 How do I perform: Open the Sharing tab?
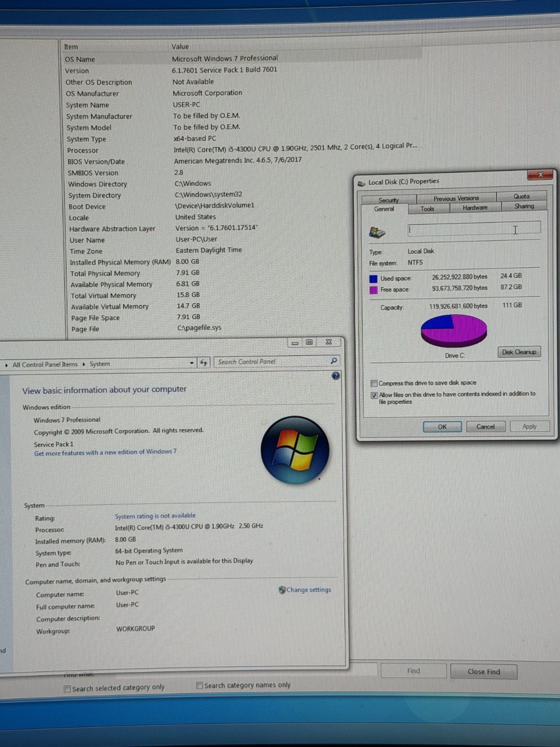(524, 206)
